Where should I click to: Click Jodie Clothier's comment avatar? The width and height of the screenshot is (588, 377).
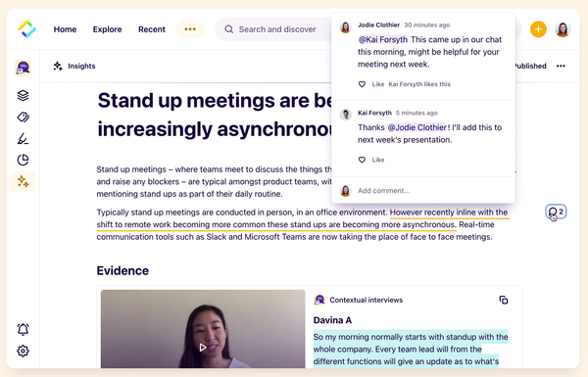click(345, 27)
